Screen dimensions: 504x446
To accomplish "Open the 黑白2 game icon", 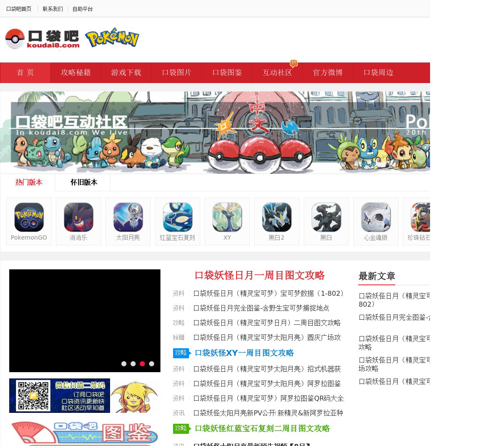I will pyautogui.click(x=277, y=222).
